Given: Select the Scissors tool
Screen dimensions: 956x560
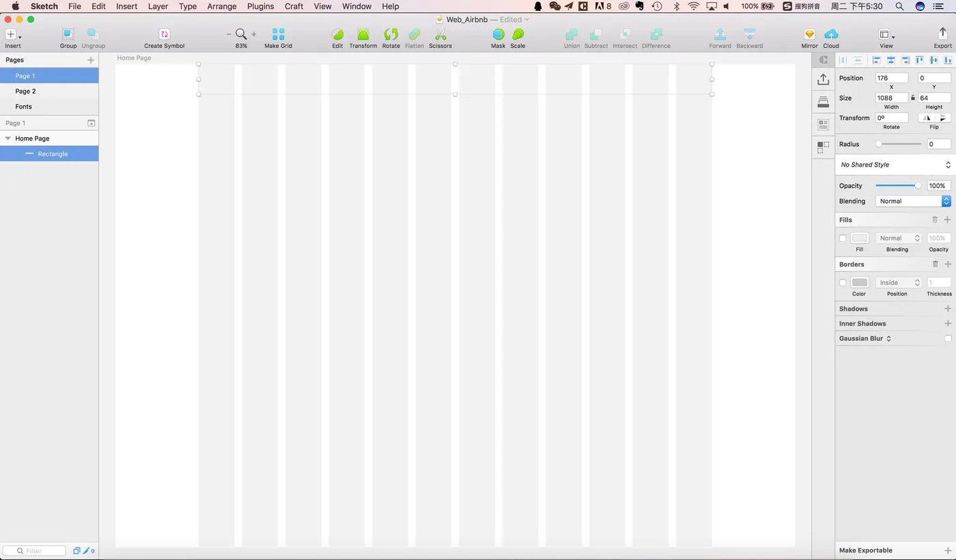Looking at the screenshot, I should (440, 34).
